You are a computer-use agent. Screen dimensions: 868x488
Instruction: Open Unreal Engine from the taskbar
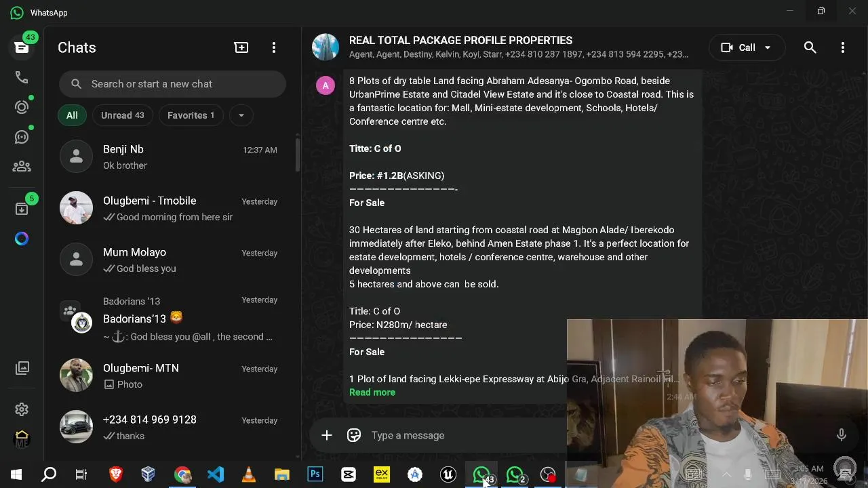(x=448, y=474)
